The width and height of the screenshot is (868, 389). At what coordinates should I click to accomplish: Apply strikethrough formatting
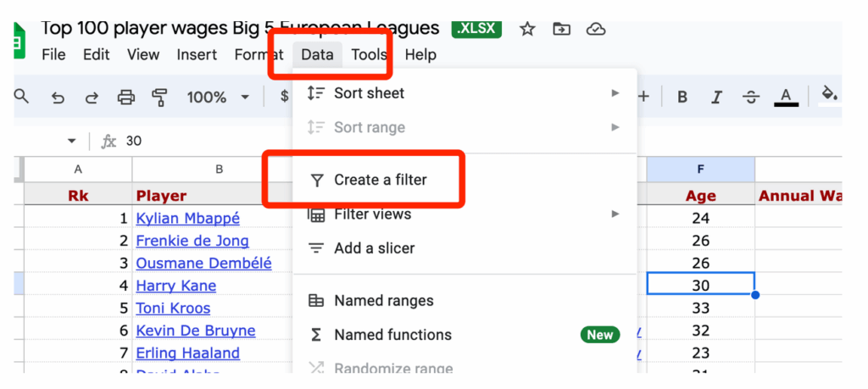click(x=750, y=97)
